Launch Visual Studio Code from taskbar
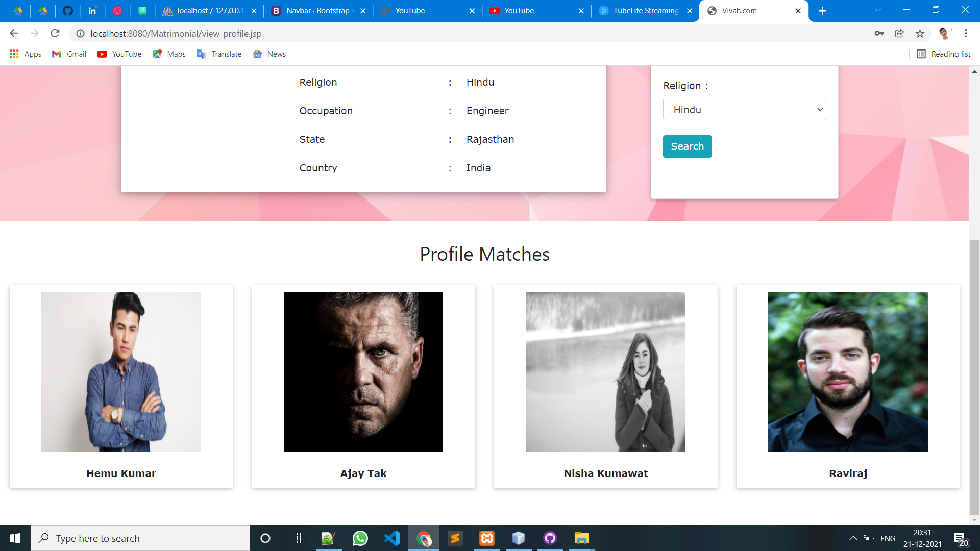 pyautogui.click(x=392, y=538)
